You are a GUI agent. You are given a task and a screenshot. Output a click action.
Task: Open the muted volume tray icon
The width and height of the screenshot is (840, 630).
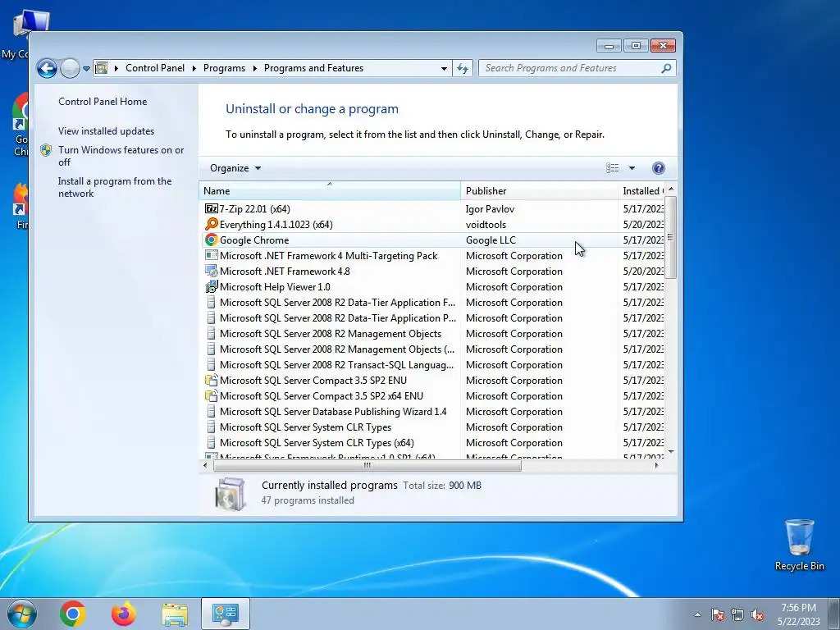pyautogui.click(x=757, y=614)
